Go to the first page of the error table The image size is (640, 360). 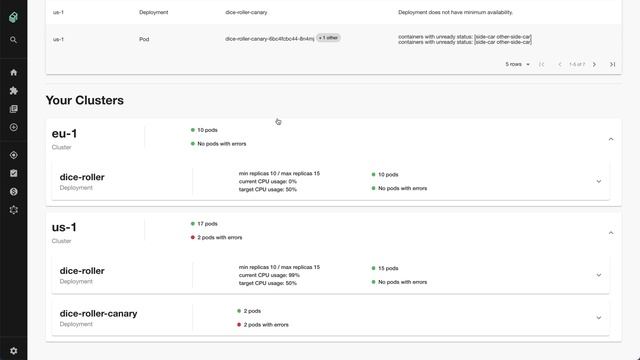(541, 64)
